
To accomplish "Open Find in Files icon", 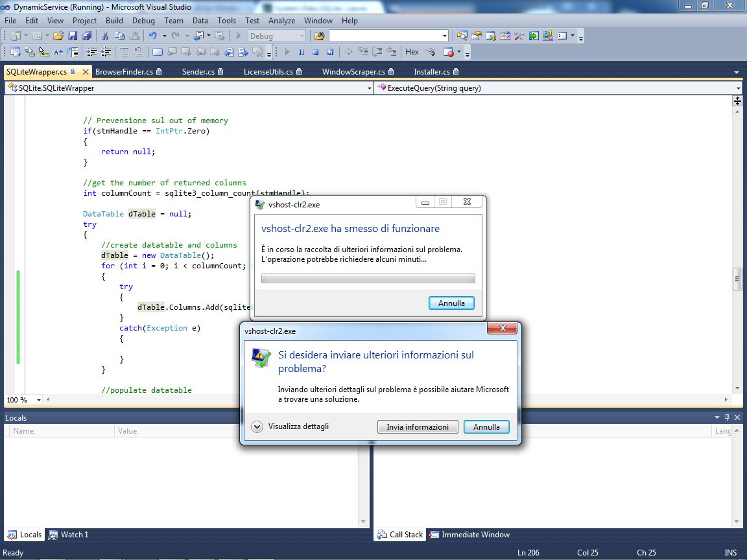I will click(x=319, y=36).
